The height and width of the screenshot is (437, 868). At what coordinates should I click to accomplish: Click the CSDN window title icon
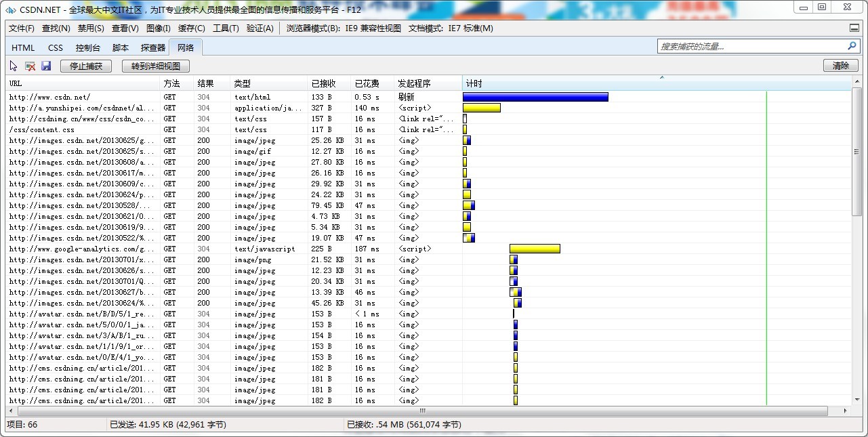click(12, 9)
